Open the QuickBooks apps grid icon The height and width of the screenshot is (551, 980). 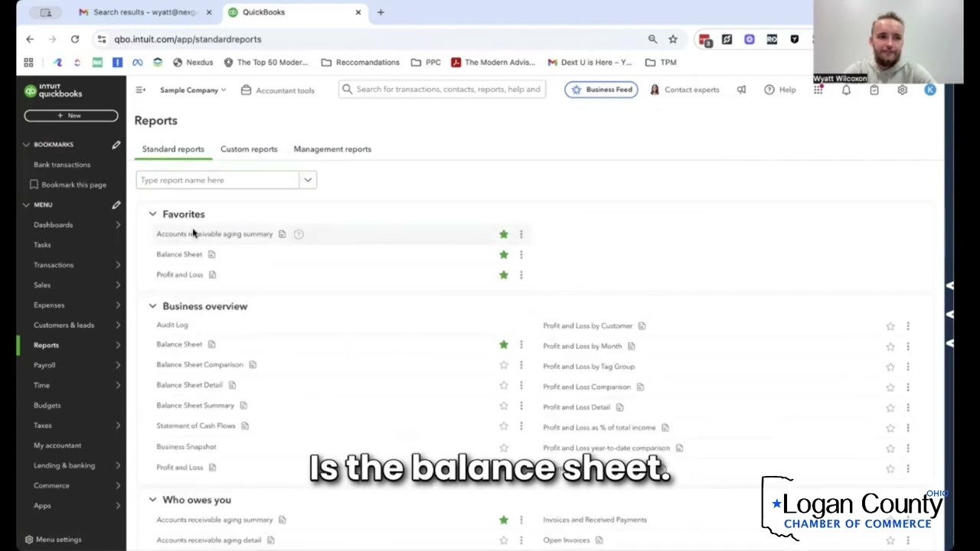[818, 90]
